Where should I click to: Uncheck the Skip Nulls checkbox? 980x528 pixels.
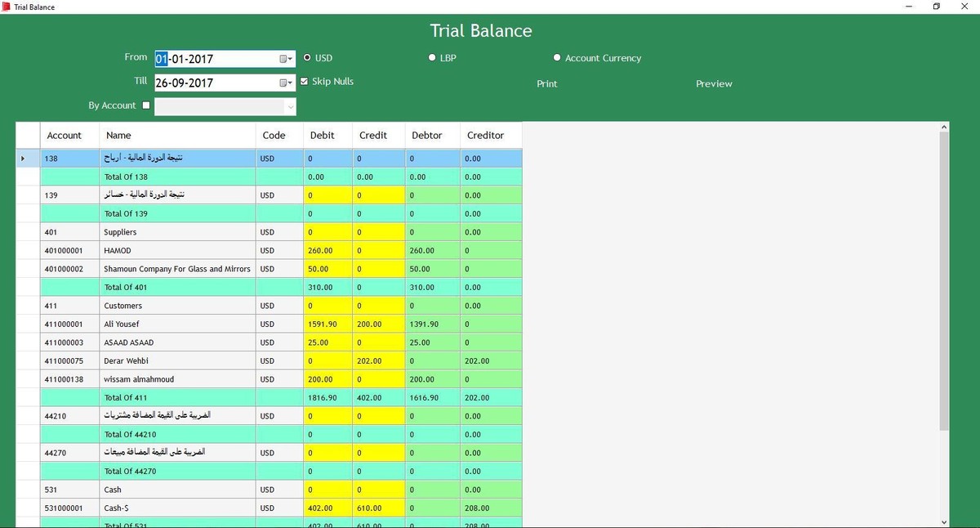point(305,82)
